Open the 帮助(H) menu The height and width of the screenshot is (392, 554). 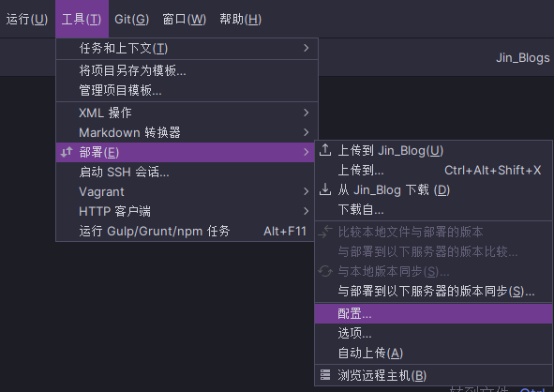tap(241, 19)
